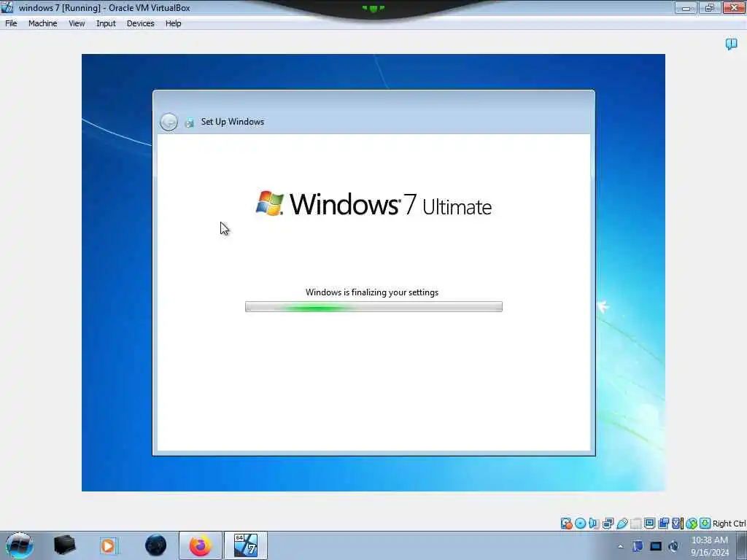This screenshot has width=747, height=560.
Task: Click the Right Ctrl host key label
Action: pos(729,524)
